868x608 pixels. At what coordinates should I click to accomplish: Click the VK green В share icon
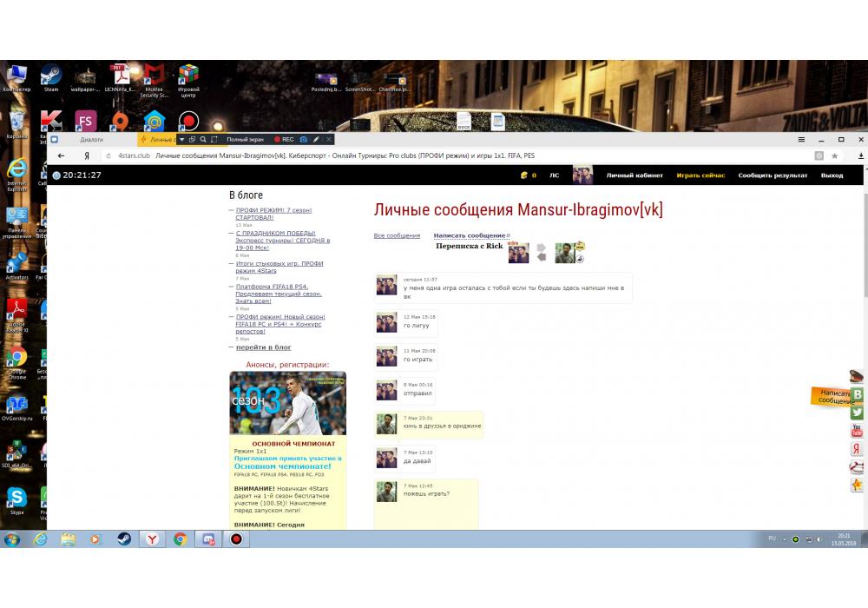pos(857,394)
